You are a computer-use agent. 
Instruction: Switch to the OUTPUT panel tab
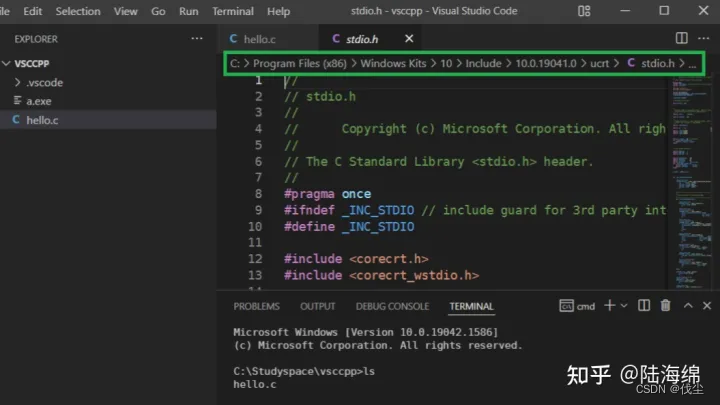point(318,306)
